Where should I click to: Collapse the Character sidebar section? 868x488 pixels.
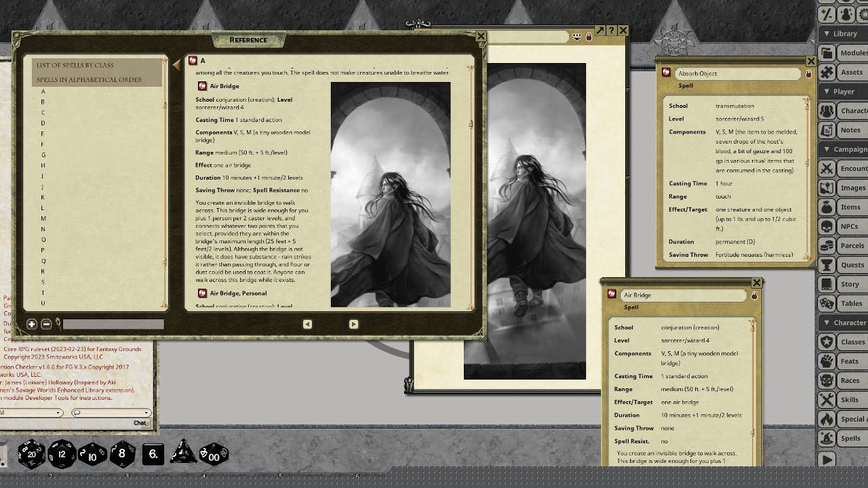(827, 323)
